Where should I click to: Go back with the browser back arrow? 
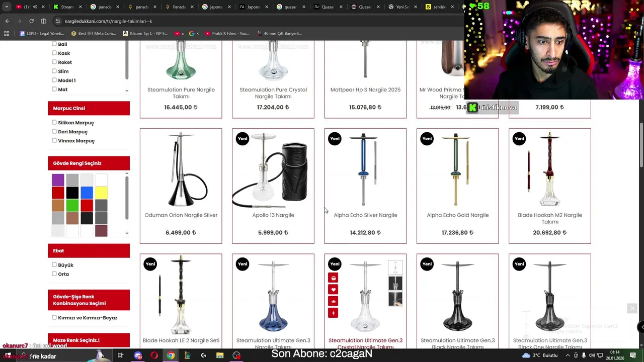(7, 21)
